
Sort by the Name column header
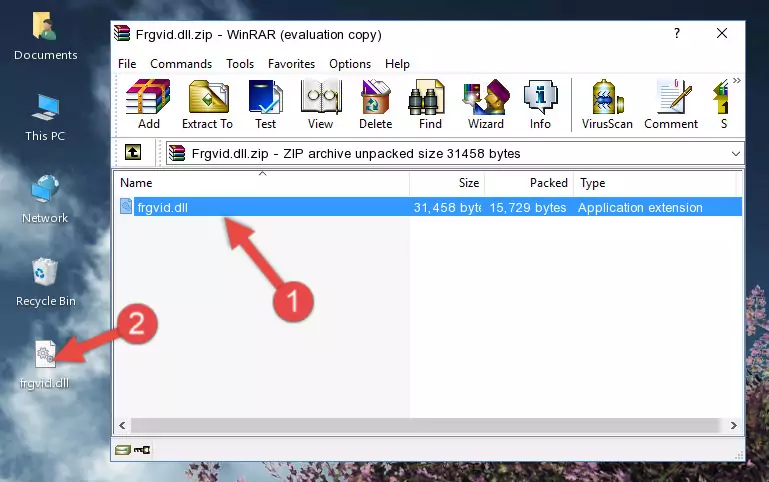[262, 183]
